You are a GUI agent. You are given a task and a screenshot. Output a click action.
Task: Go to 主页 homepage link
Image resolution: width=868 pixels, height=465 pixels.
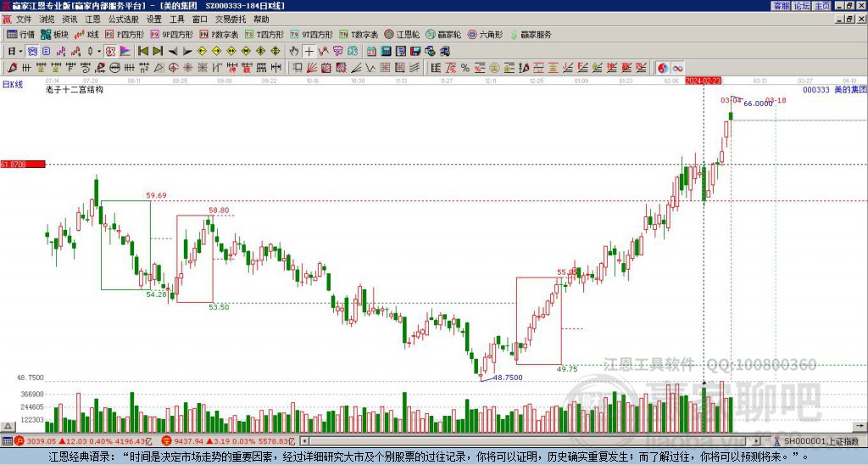tap(822, 6)
